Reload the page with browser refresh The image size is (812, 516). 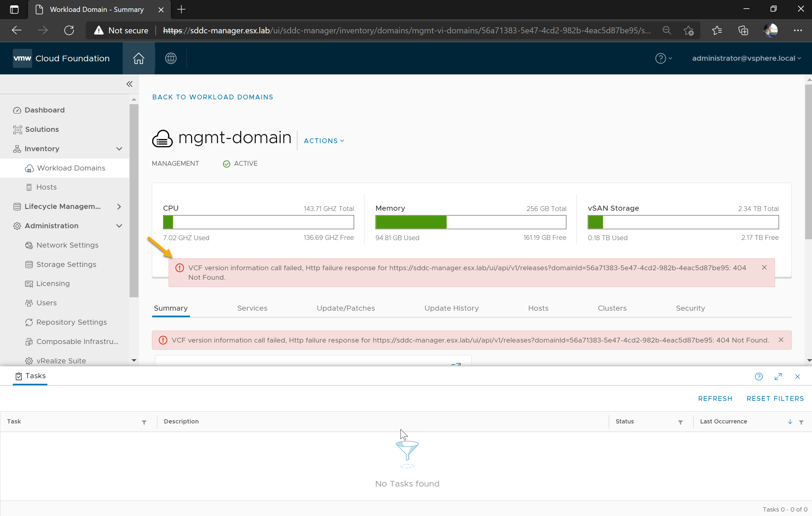point(69,30)
